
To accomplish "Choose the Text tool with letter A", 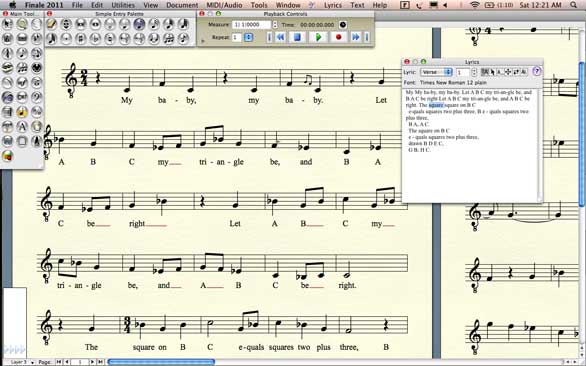I will tap(22, 126).
